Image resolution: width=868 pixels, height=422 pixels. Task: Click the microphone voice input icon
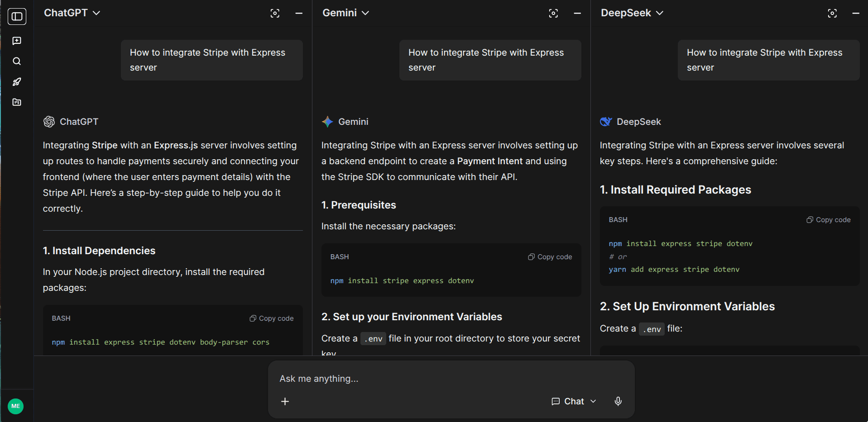pyautogui.click(x=618, y=401)
